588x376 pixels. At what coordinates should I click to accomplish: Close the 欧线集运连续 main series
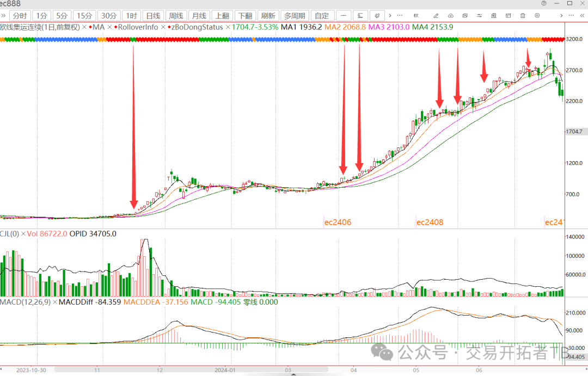click(x=84, y=27)
